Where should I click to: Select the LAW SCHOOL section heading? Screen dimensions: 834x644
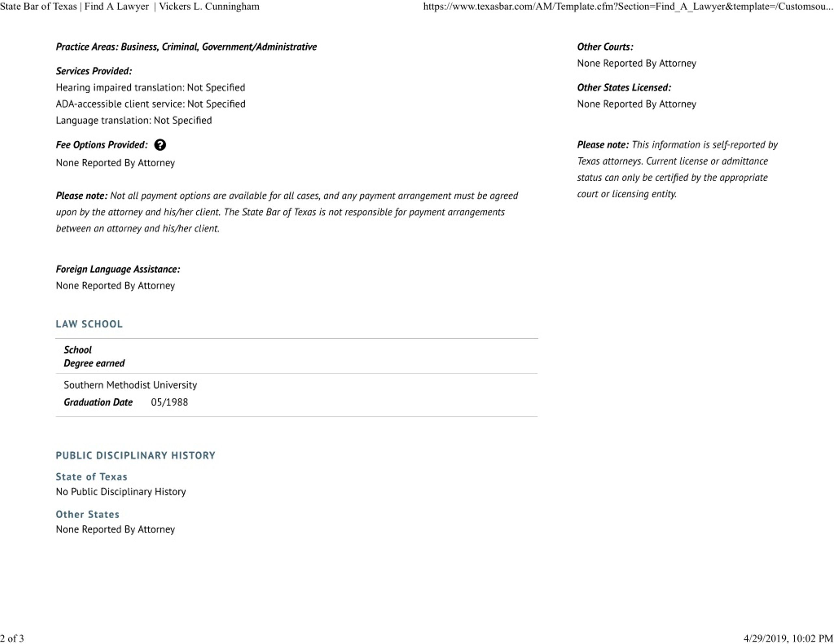pyautogui.click(x=89, y=324)
